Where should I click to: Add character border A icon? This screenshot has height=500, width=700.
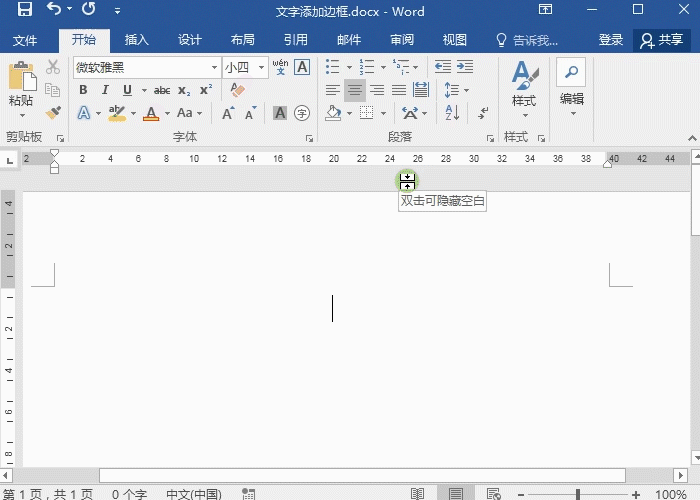(302, 67)
